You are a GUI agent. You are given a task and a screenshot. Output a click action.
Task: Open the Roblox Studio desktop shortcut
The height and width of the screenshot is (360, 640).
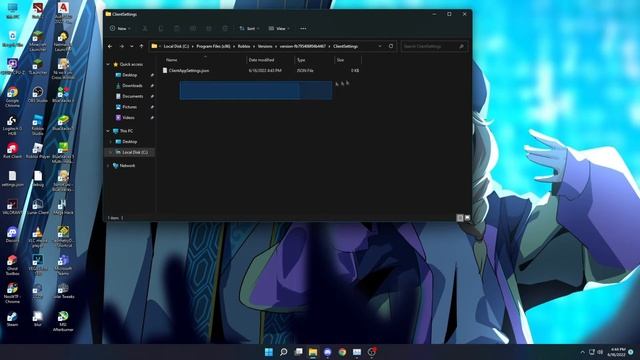coord(38,125)
